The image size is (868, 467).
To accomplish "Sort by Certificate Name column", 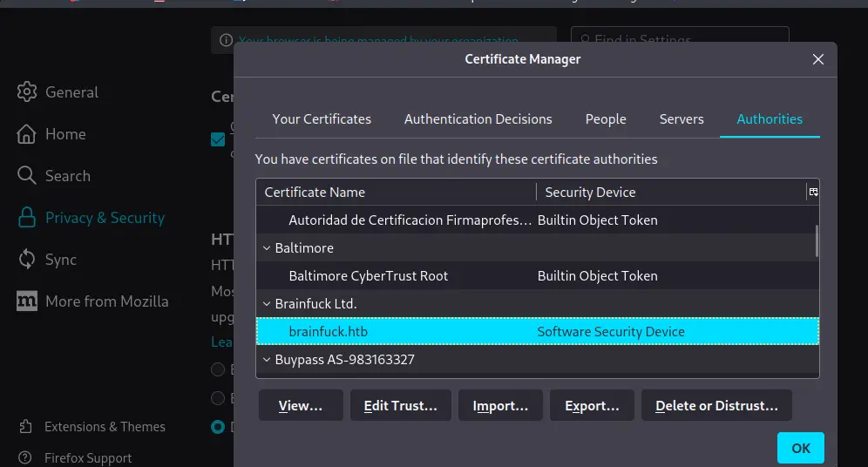I will coord(396,192).
